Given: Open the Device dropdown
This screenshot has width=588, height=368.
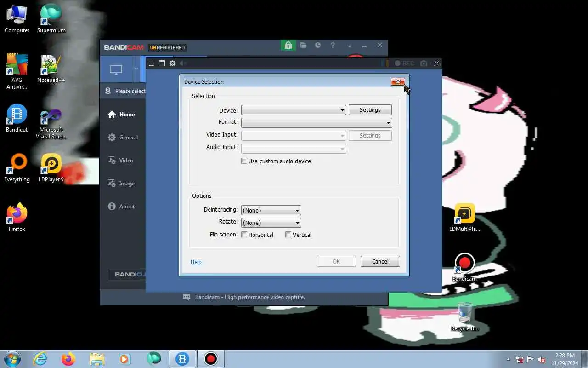Looking at the screenshot, I should point(294,110).
